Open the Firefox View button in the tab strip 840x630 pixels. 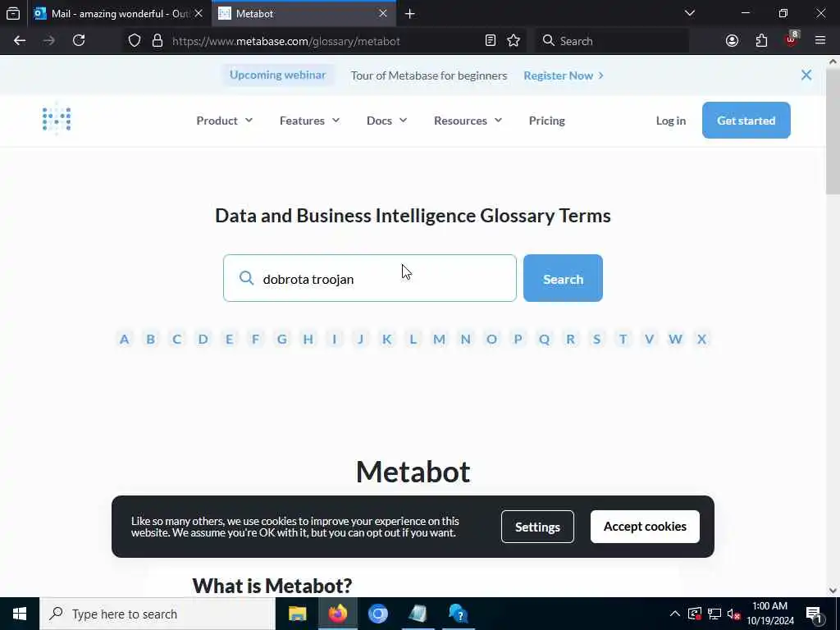[x=13, y=13]
